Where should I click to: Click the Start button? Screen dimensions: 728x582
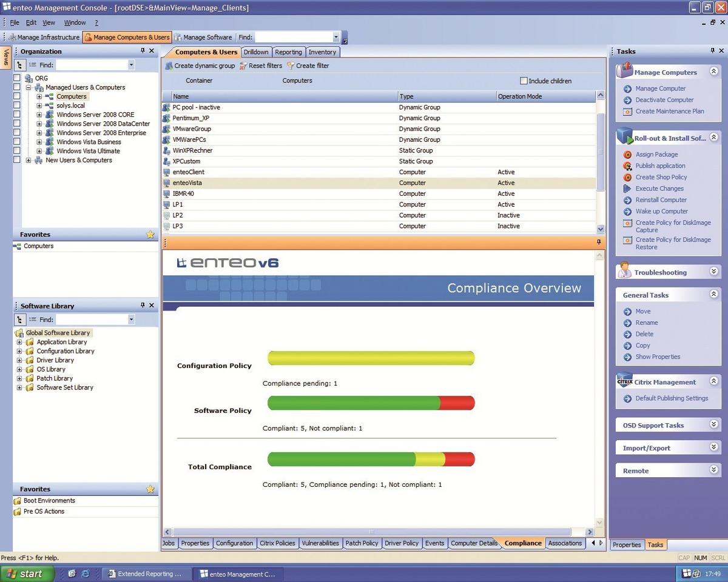tap(27, 574)
